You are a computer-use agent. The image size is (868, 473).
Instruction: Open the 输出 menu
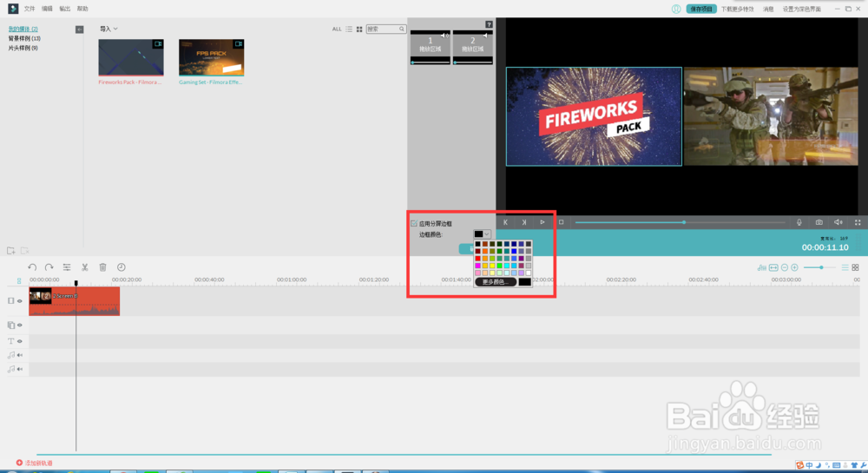[65, 9]
